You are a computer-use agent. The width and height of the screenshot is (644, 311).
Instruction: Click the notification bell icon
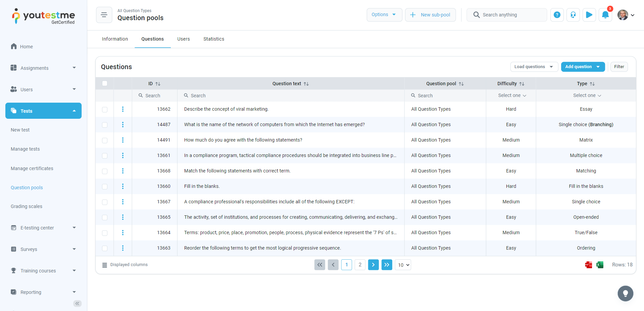click(605, 15)
